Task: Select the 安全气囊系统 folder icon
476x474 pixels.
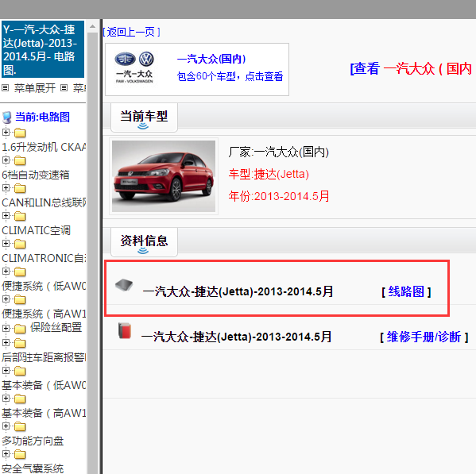Action: point(20,455)
